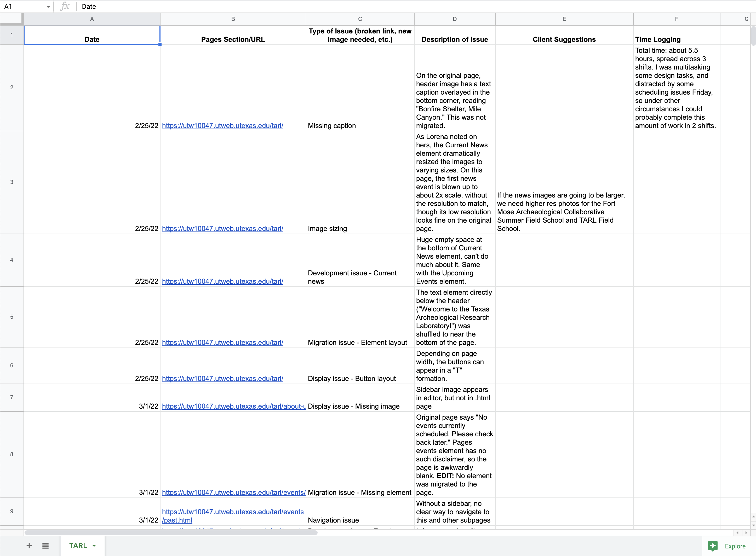Click the Explore button

(x=729, y=546)
